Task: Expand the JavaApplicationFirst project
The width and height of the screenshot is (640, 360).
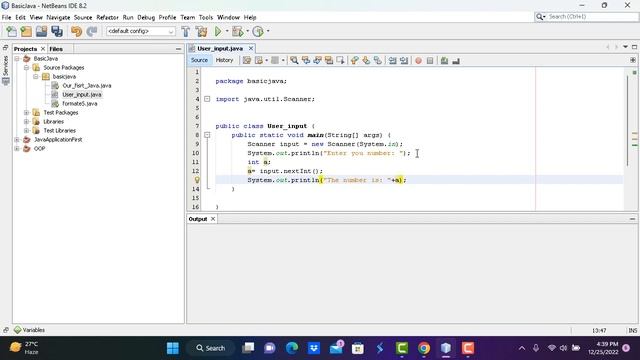Action: pyautogui.click(x=17, y=139)
